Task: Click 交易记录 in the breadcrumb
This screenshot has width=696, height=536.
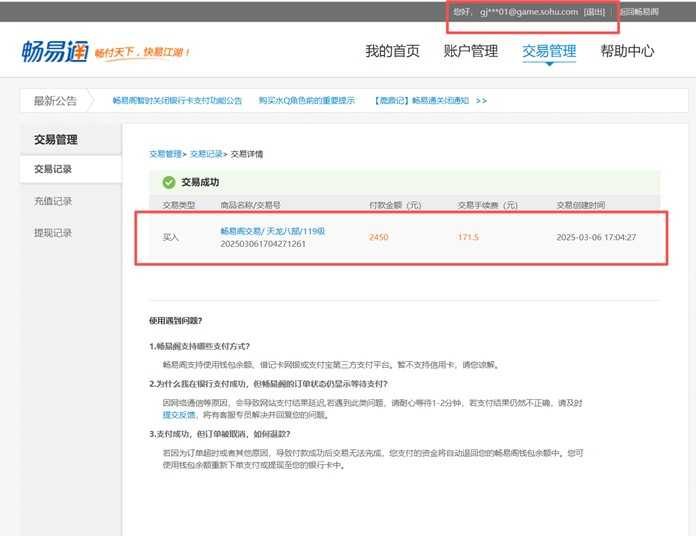Action: pyautogui.click(x=206, y=154)
